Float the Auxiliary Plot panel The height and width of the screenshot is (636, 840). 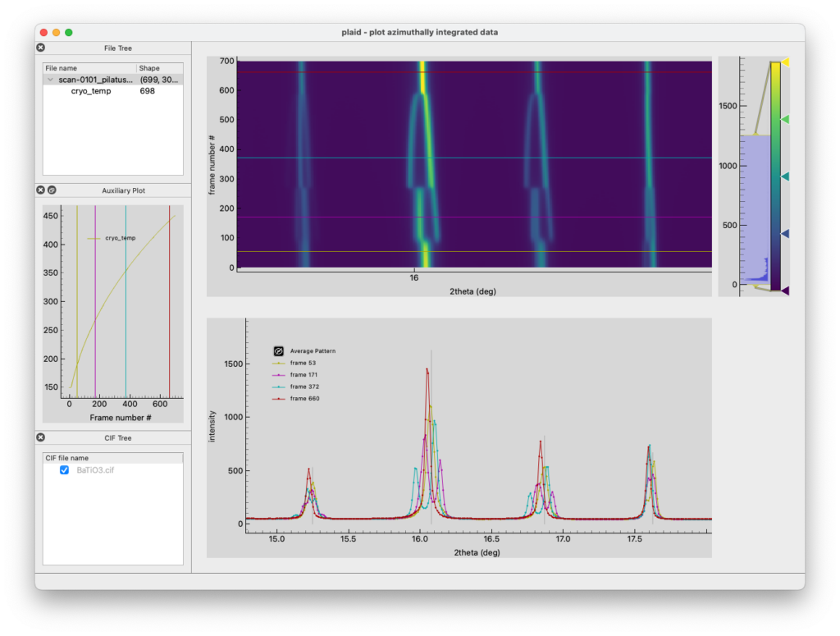(52, 190)
